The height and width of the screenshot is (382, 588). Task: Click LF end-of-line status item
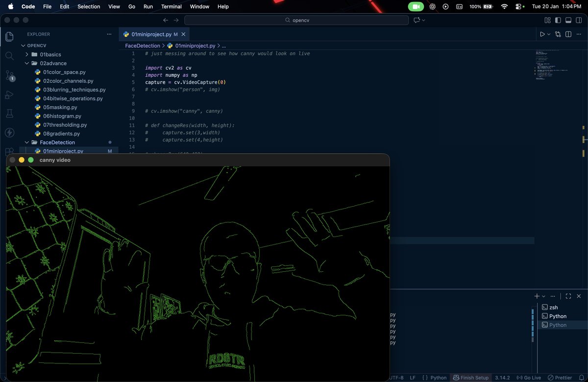pos(413,378)
